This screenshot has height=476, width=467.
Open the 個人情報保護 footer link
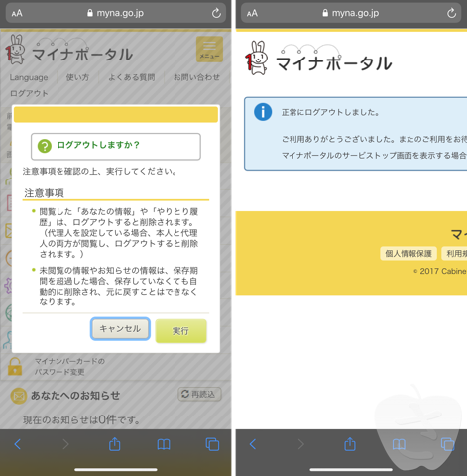pyautogui.click(x=409, y=254)
